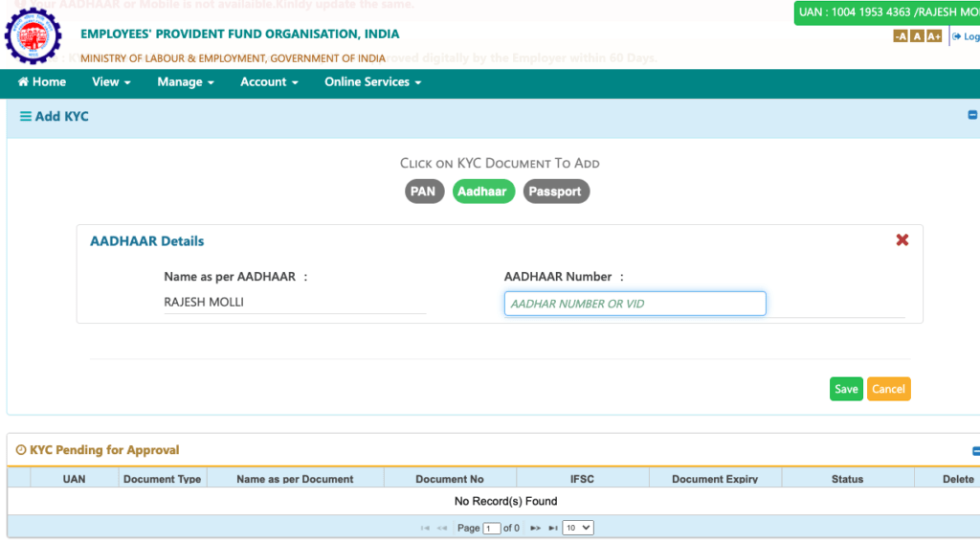Expand the Online Services menu

(x=373, y=82)
